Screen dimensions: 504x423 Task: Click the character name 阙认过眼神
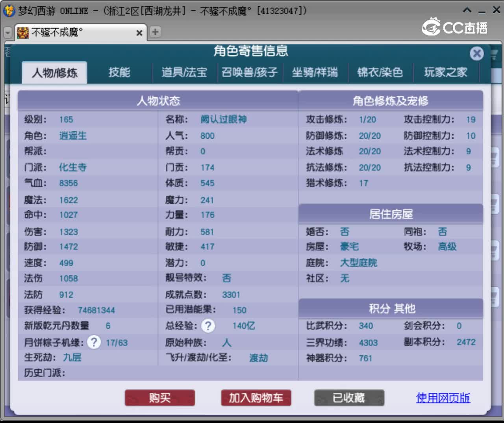click(x=224, y=119)
